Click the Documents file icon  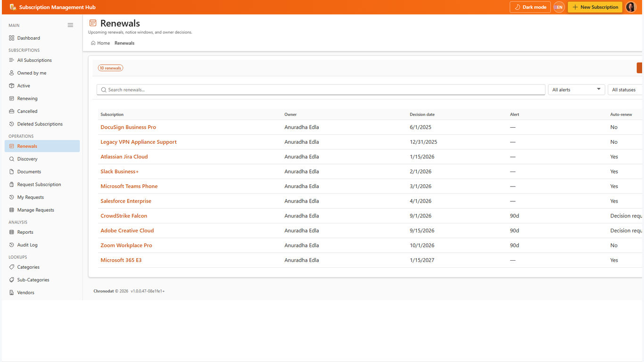(12, 172)
